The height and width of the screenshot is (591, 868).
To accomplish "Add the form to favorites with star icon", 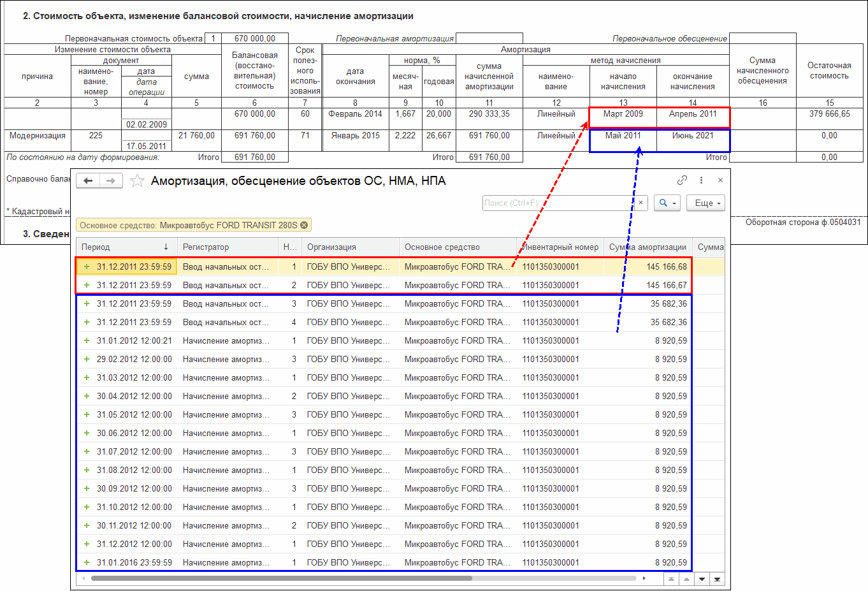I will [137, 181].
